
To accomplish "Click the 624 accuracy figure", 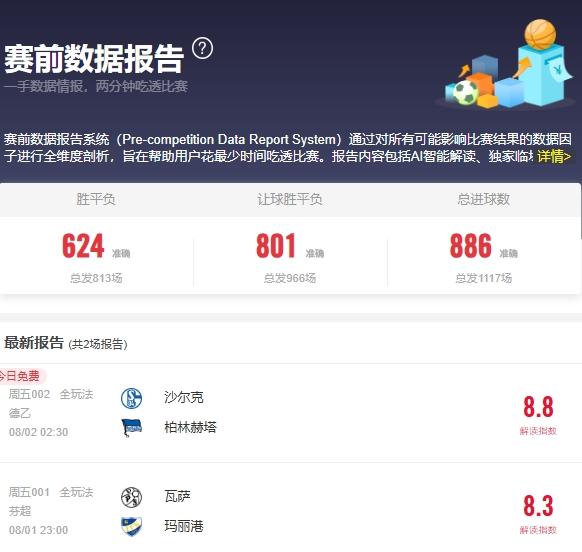I will pos(83,246).
